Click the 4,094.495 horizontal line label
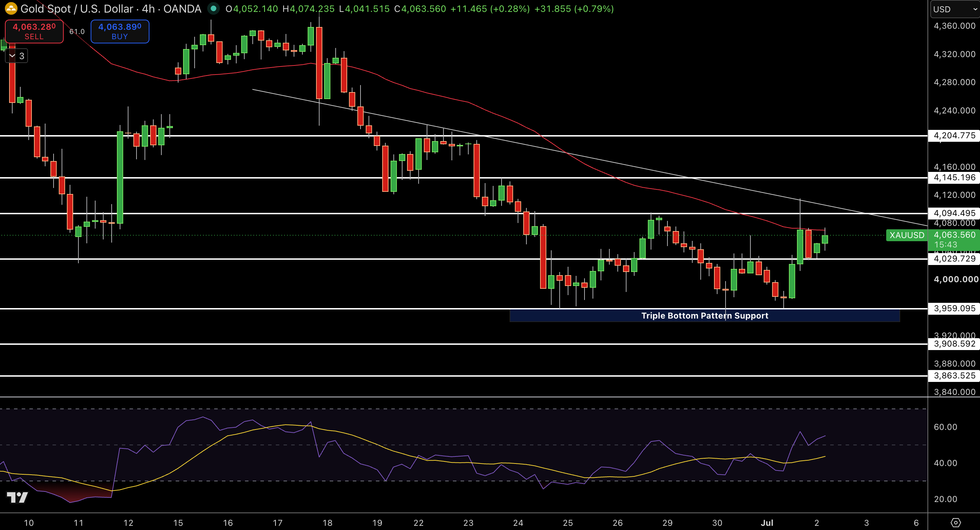Image resolution: width=980 pixels, height=530 pixels. [x=954, y=213]
